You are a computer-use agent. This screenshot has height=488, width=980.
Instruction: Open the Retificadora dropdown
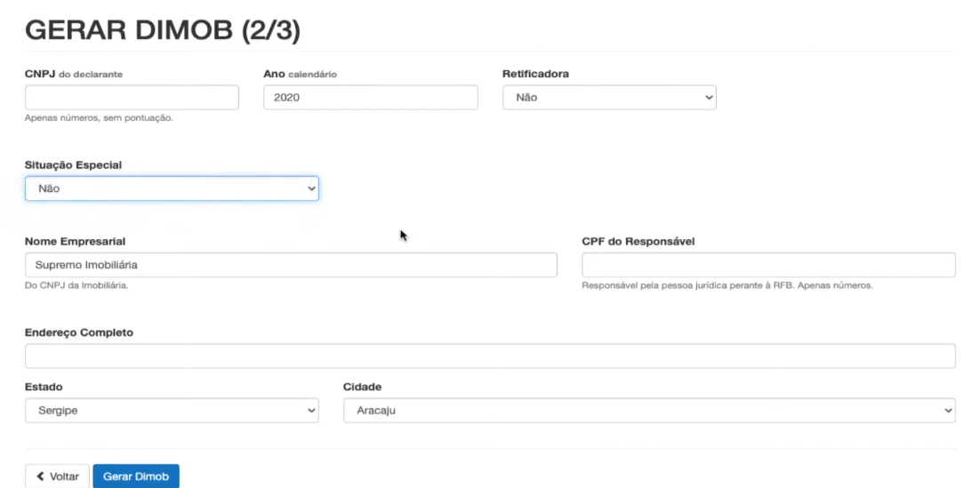[609, 98]
